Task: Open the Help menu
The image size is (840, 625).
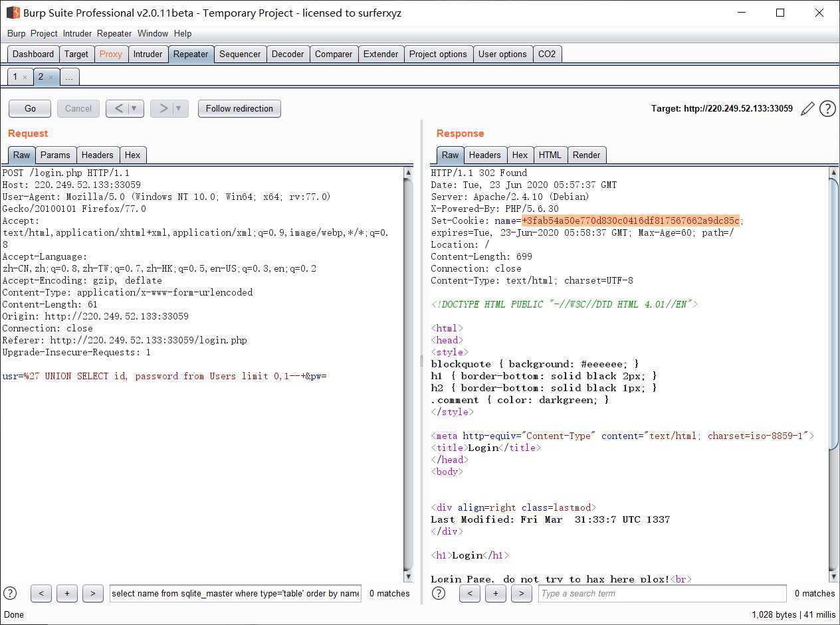Action: click(x=183, y=33)
